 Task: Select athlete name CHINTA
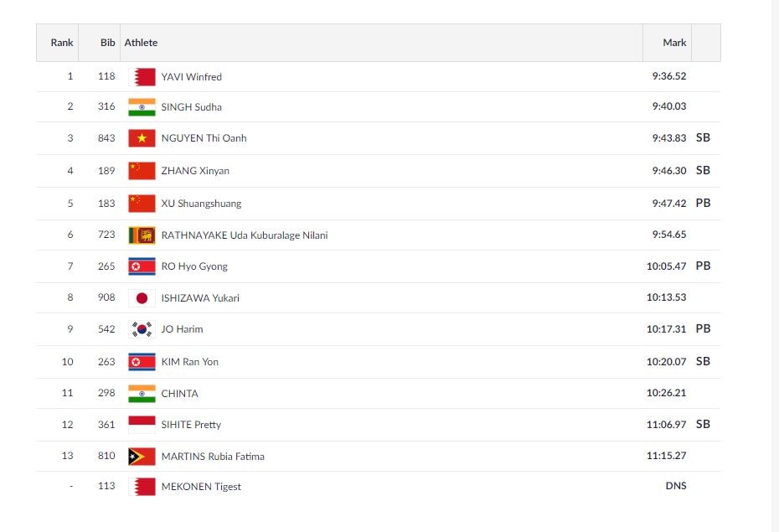(179, 394)
